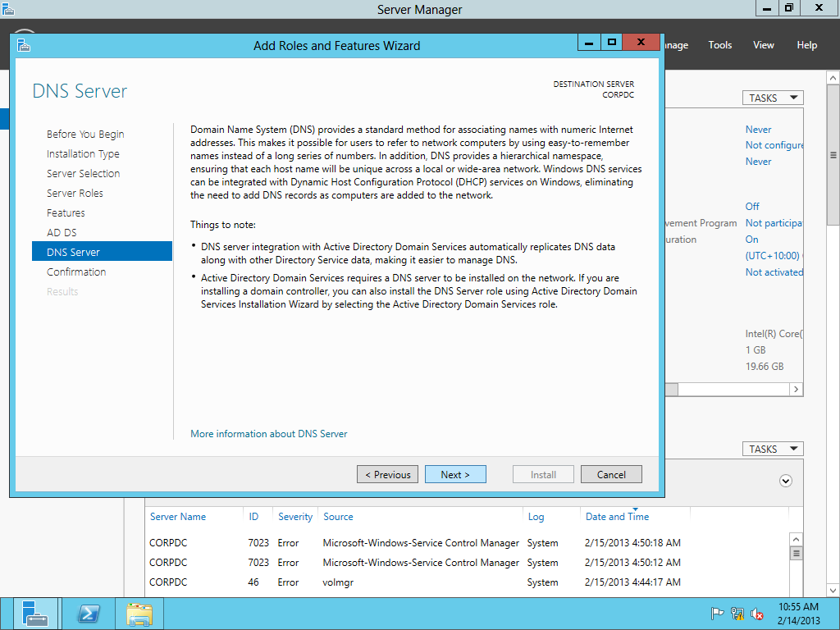
Task: Open the View menu
Action: 763,45
